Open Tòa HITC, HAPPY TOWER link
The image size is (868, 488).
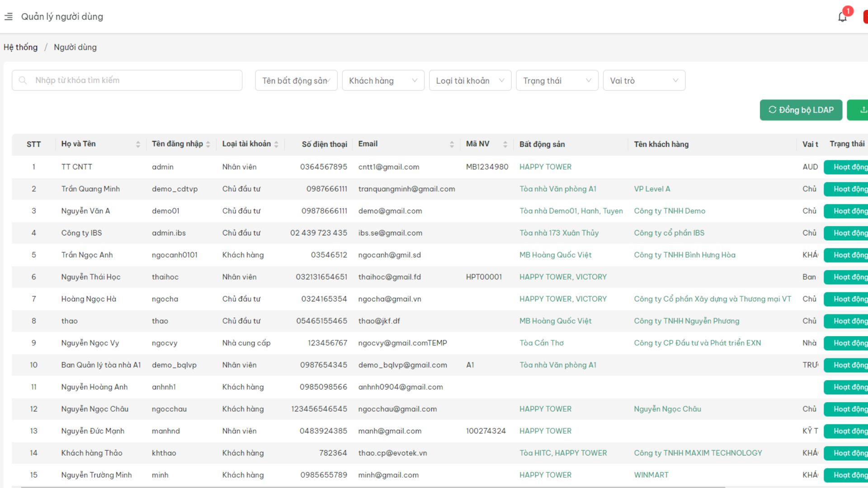(563, 453)
